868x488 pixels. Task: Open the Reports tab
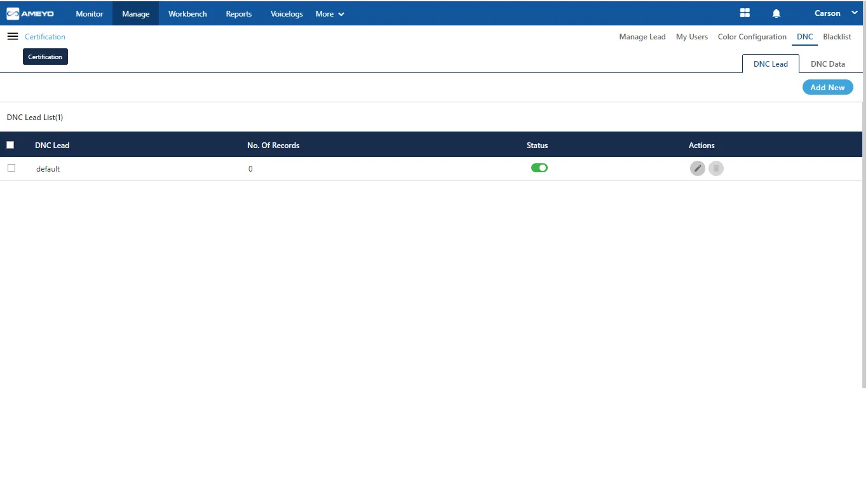(x=239, y=14)
